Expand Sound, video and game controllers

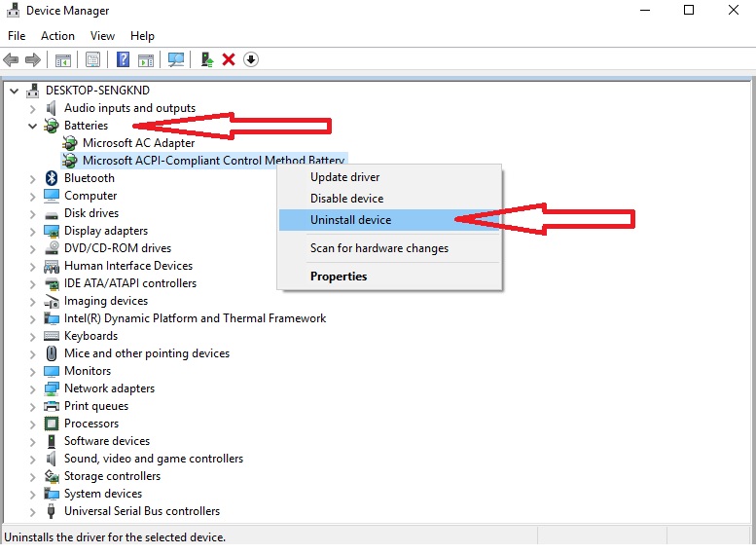[32, 460]
